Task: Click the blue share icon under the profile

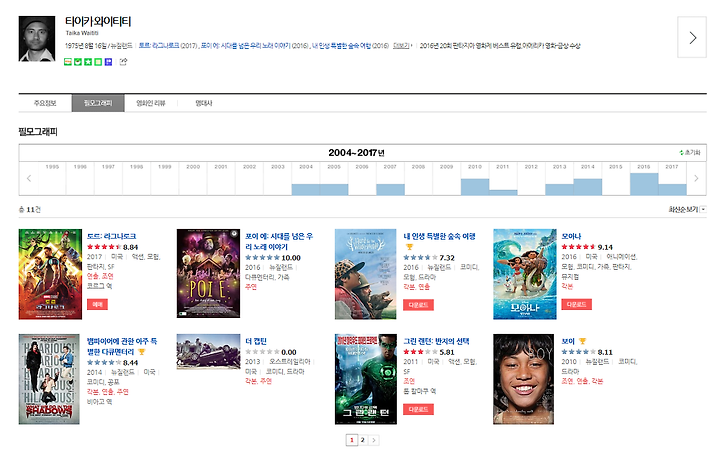Action: coord(108,62)
